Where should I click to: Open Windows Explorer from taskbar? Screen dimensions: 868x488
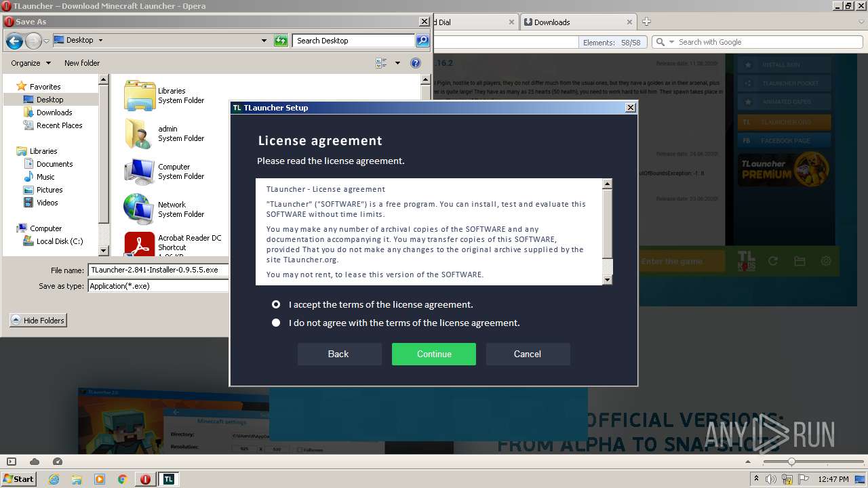click(77, 479)
